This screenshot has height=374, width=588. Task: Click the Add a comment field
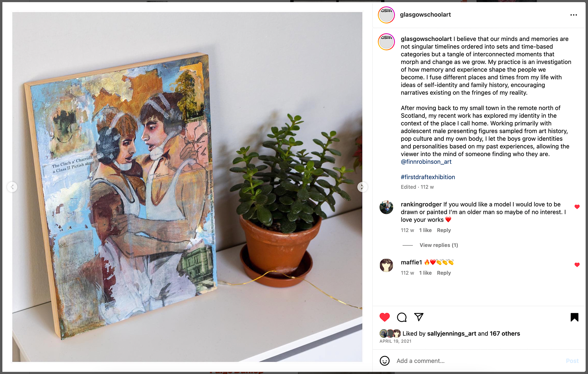point(478,361)
